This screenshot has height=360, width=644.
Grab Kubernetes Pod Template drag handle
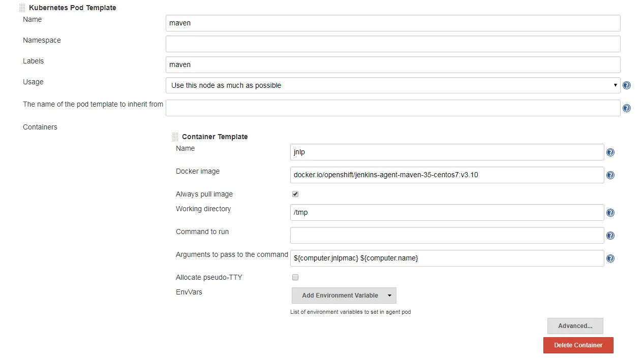tap(22, 8)
